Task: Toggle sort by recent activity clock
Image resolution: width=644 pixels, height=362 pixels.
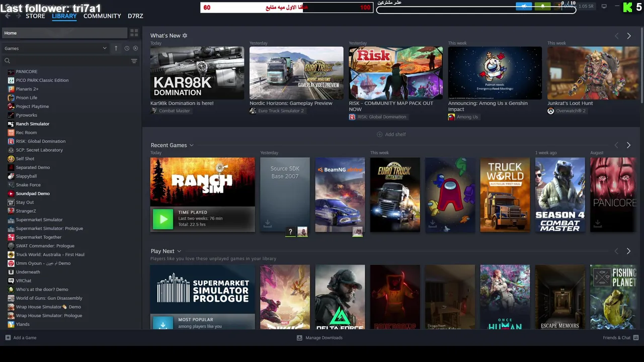Action: pos(127,48)
